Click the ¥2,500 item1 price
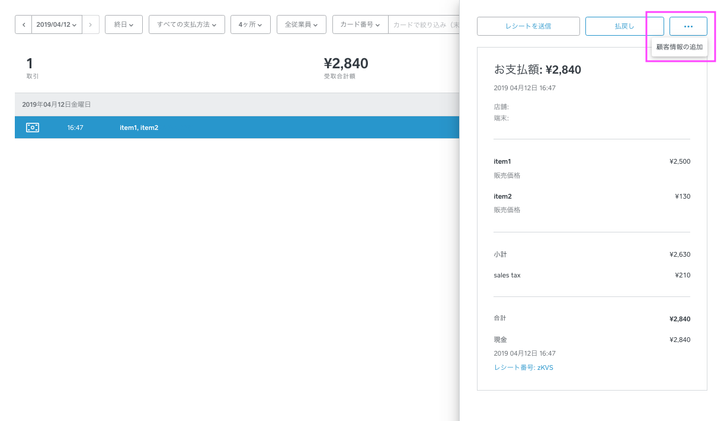 coord(680,162)
